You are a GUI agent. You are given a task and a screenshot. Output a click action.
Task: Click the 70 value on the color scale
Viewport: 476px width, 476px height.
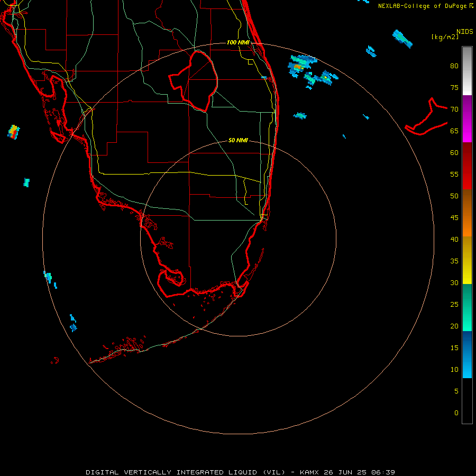point(454,109)
